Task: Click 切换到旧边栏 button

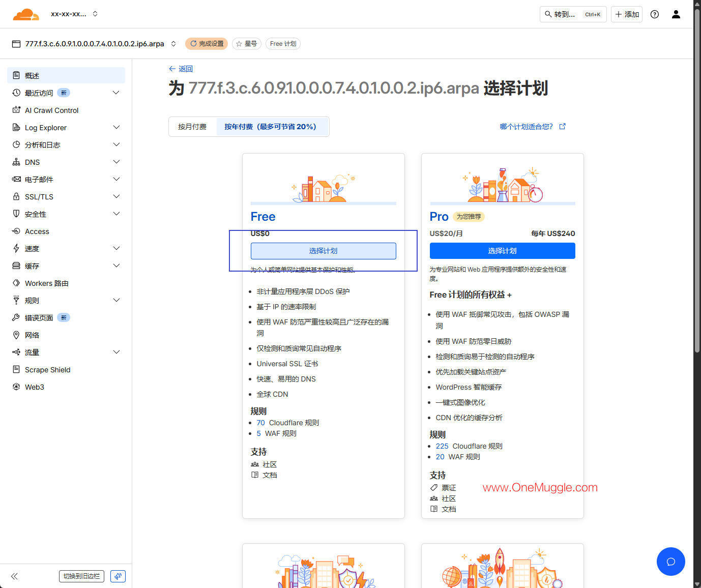Action: pyautogui.click(x=81, y=576)
